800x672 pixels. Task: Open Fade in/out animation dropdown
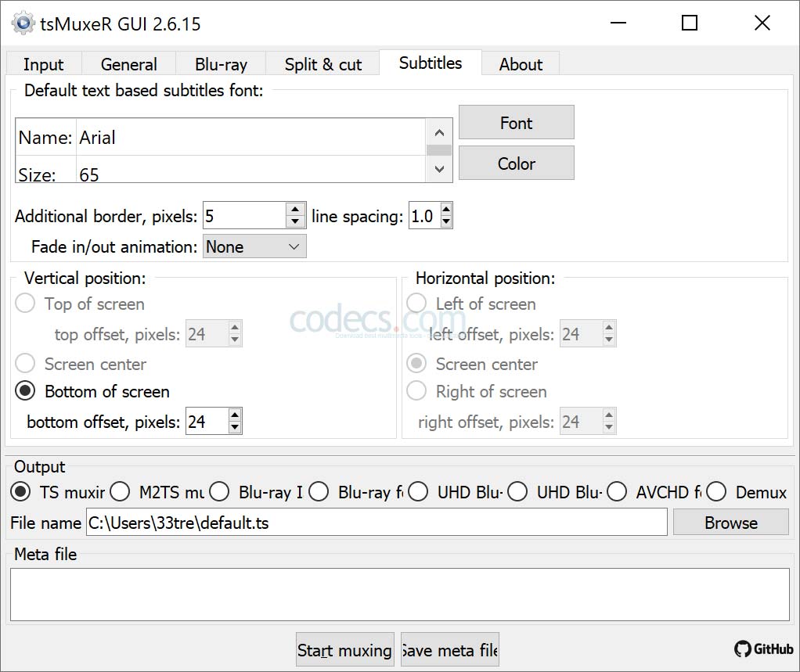click(254, 246)
